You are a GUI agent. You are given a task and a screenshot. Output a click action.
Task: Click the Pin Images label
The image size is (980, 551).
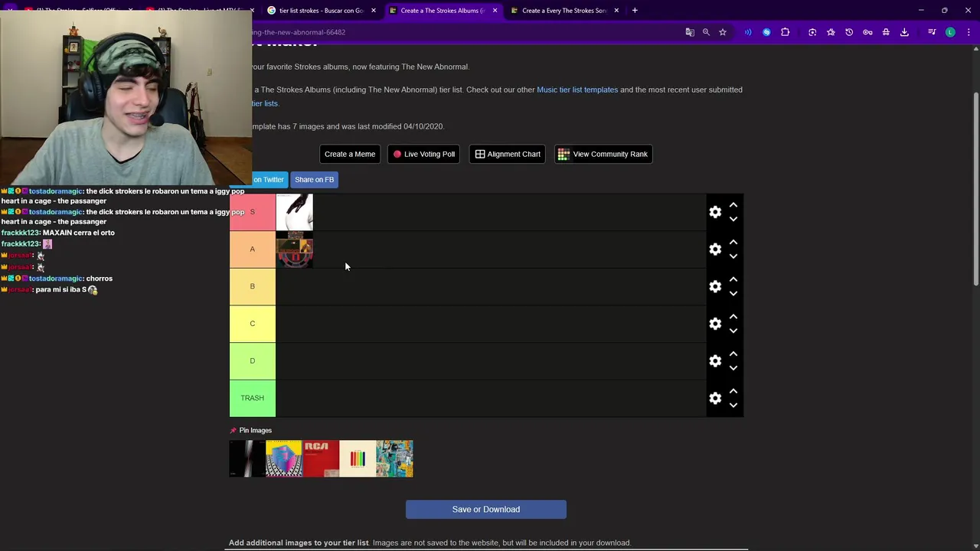click(x=255, y=430)
